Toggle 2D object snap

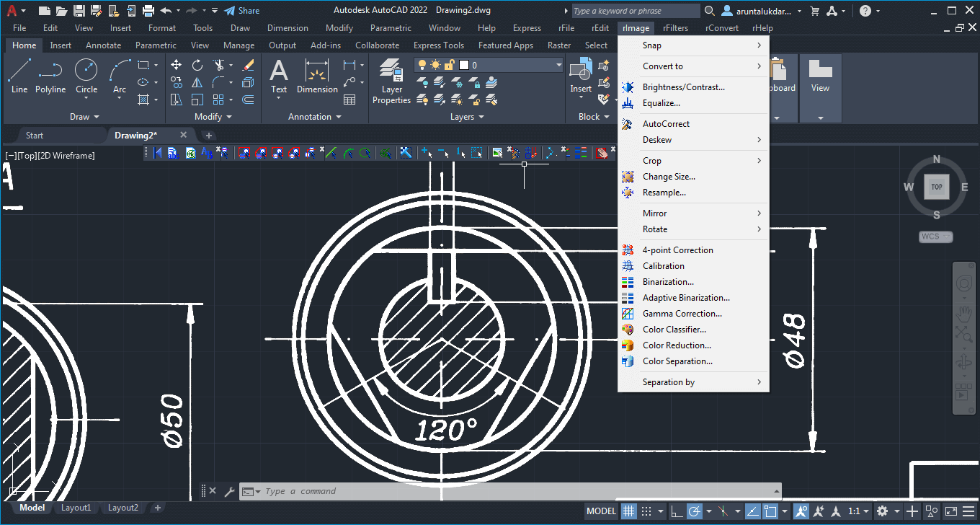[770, 511]
